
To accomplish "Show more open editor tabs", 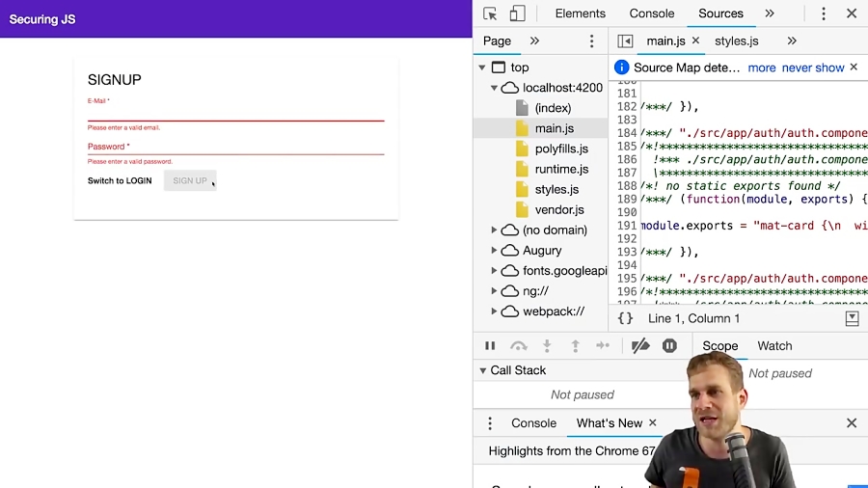I will click(x=792, y=41).
